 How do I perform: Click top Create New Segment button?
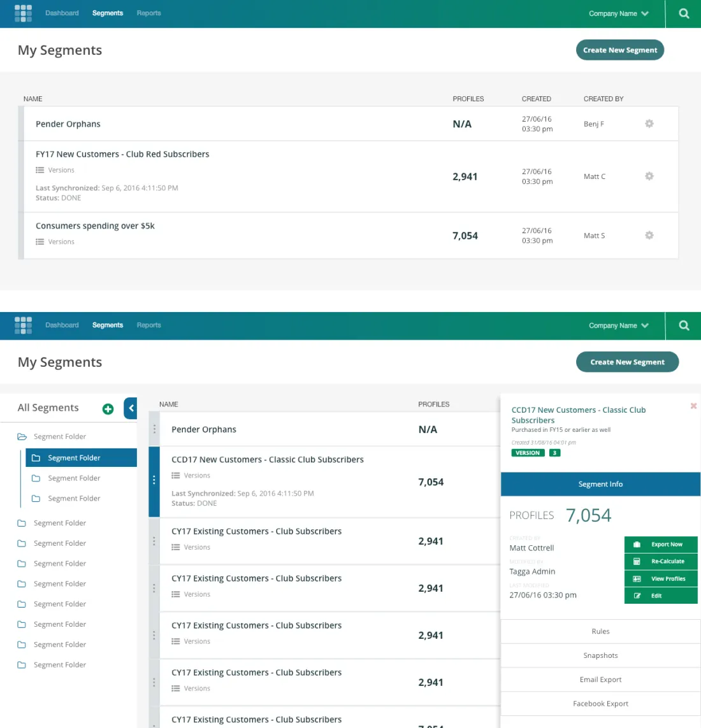pos(619,50)
